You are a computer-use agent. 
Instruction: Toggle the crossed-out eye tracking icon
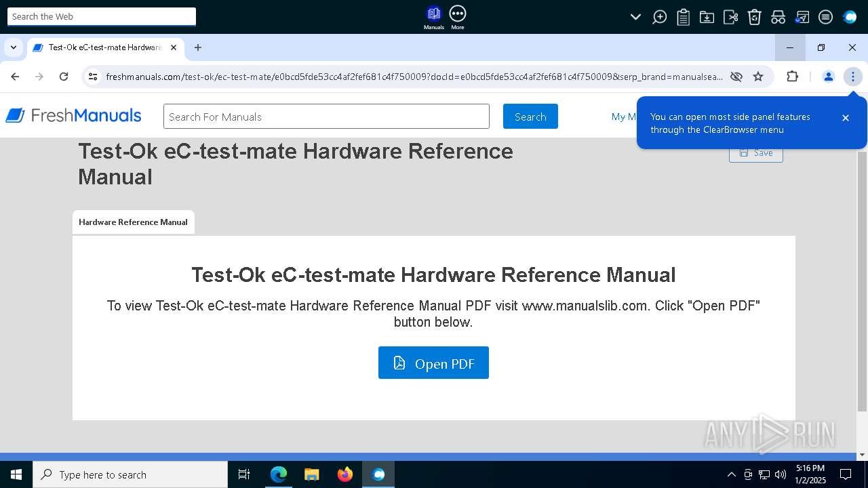736,77
